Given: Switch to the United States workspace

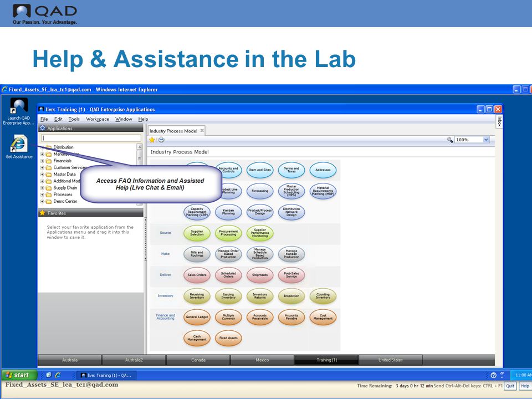Looking at the screenshot, I should point(391,360).
